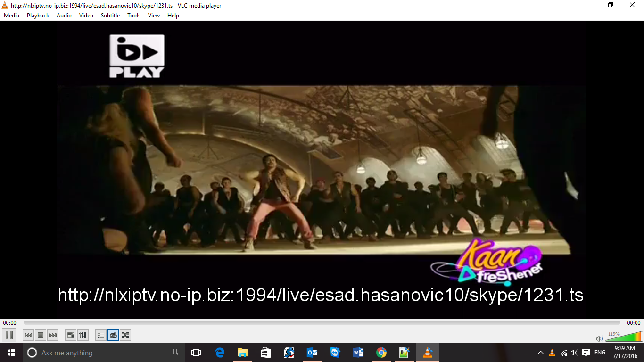This screenshot has height=362, width=644.
Task: Open TeamViewer from the taskbar
Action: [x=335, y=353]
